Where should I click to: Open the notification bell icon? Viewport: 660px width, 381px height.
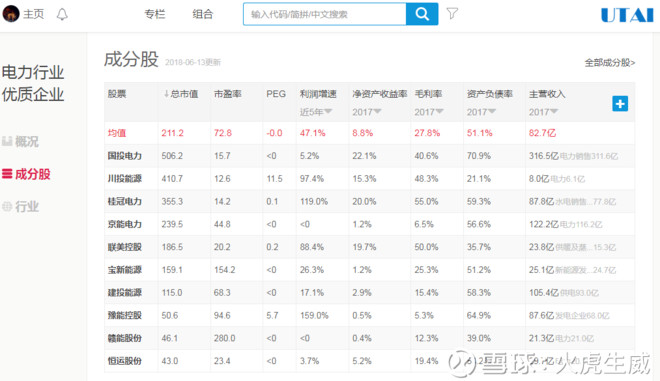pyautogui.click(x=62, y=14)
